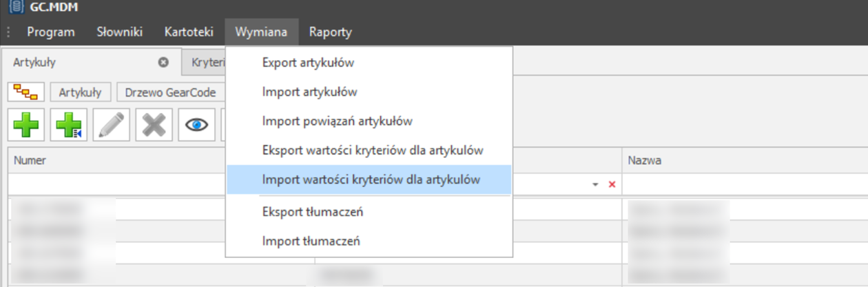868x287 pixels.
Task: Click the green plus add article icon
Action: [x=26, y=126]
